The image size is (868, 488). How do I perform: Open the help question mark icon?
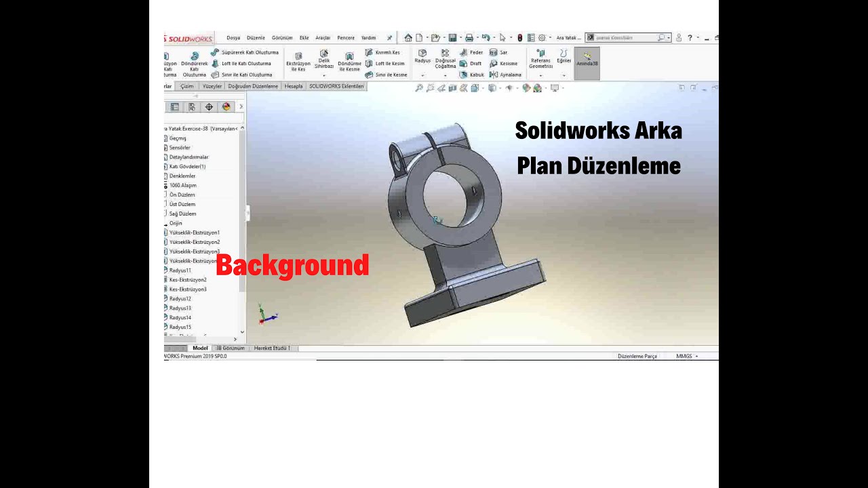[690, 38]
